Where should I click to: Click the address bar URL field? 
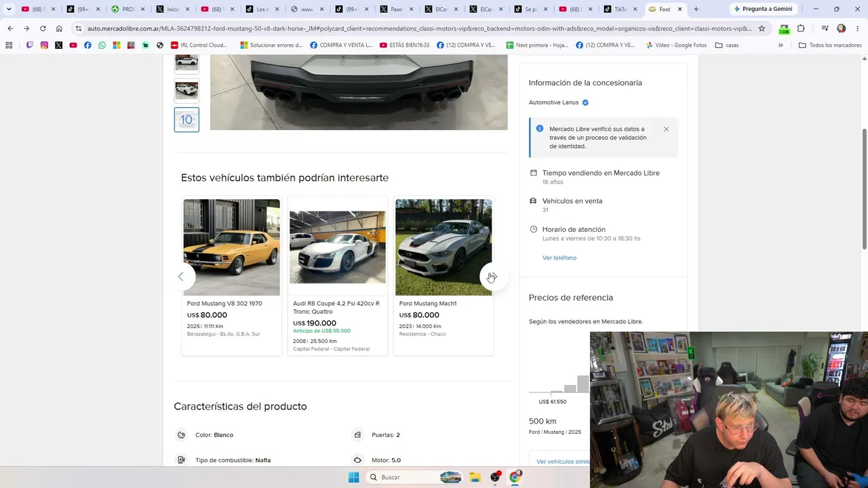[x=419, y=28]
